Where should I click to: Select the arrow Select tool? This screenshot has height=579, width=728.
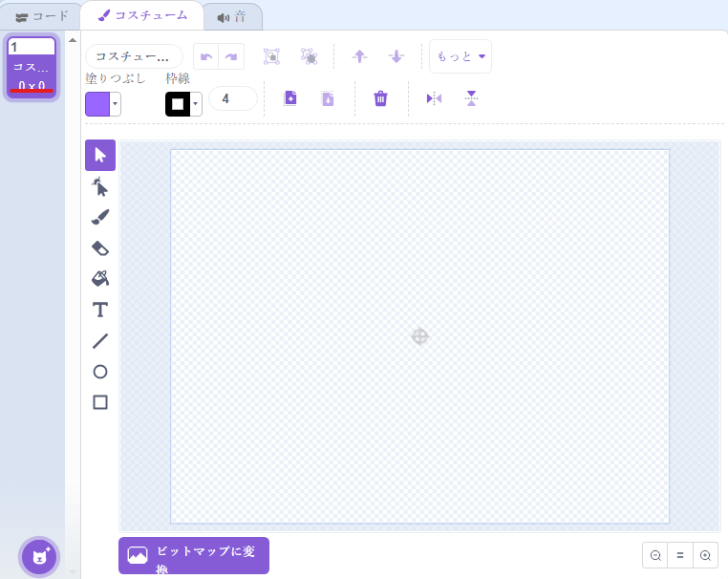click(100, 156)
